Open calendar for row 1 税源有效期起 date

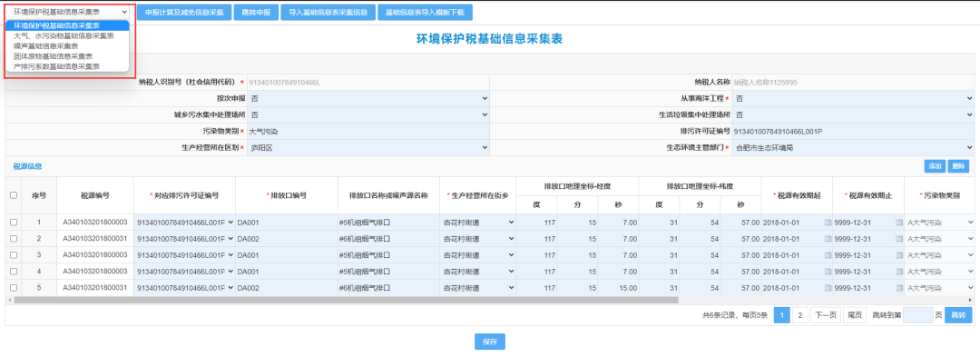pos(828,223)
